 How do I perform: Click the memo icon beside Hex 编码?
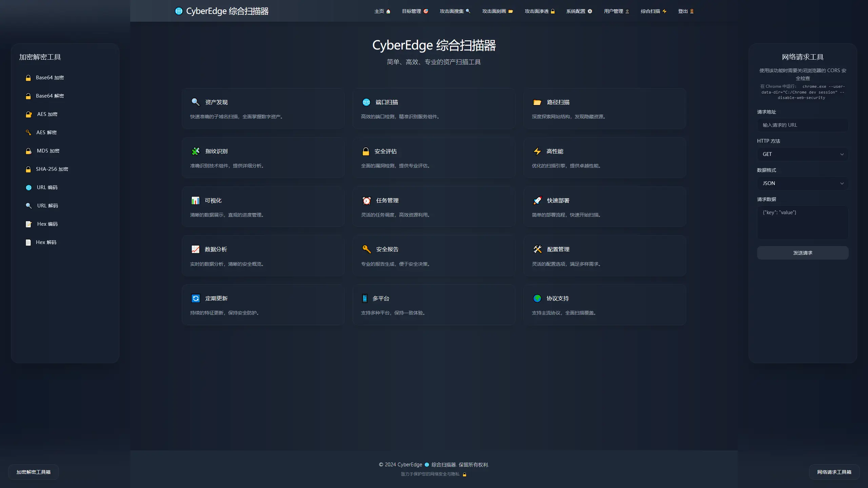[x=29, y=224]
